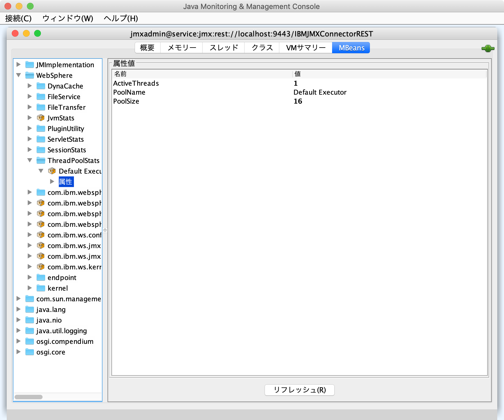Image resolution: width=504 pixels, height=420 pixels.
Task: Click the JMImplementation folder icon
Action: (x=30, y=65)
